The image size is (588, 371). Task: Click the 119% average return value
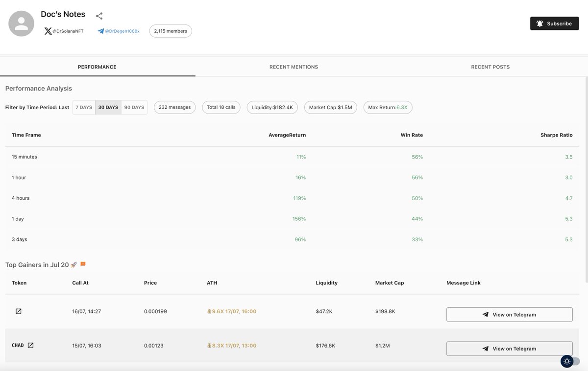[x=299, y=198]
